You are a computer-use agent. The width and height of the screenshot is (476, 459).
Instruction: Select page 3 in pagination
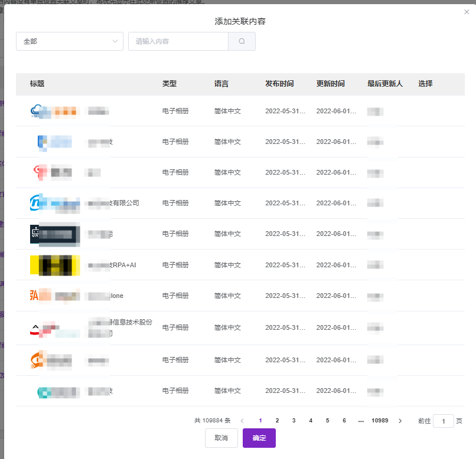coord(294,421)
